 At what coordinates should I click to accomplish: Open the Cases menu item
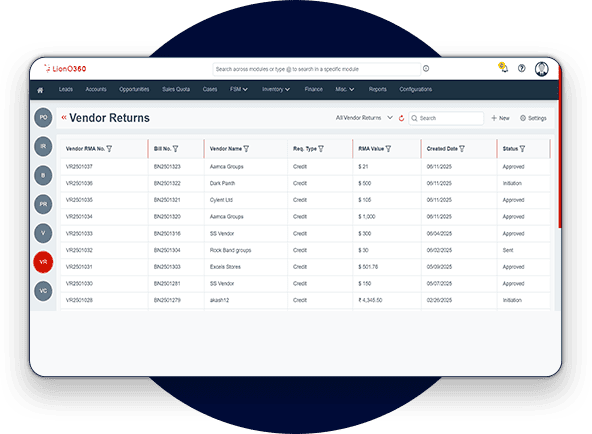click(x=210, y=89)
